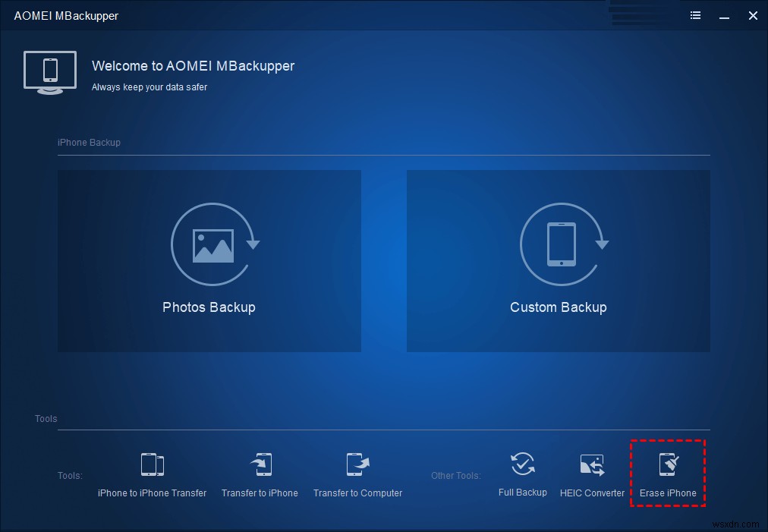
Task: Open the menu list in the title bar
Action: click(x=695, y=15)
